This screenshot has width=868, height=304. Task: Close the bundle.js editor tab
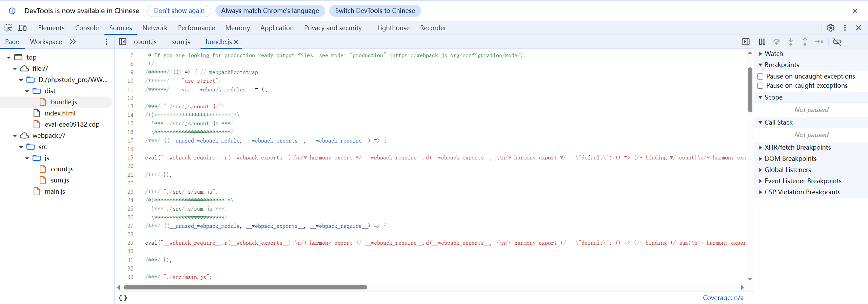coord(236,42)
